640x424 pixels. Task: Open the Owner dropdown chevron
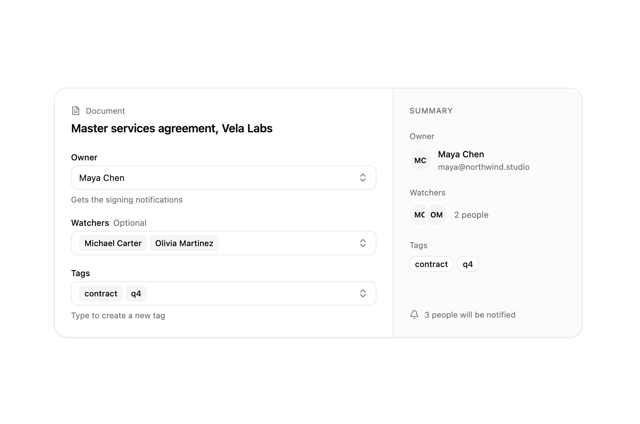click(x=362, y=178)
